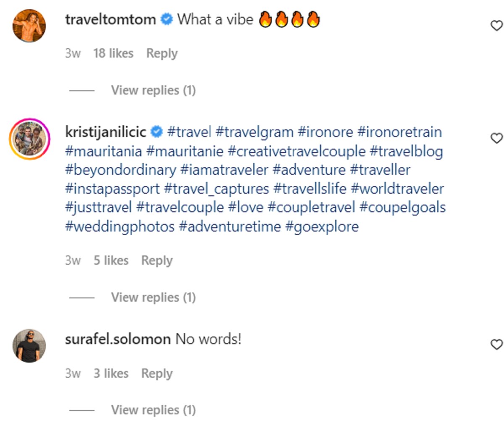Open the #weddingphotos hashtag
This screenshot has width=504, height=421.
[120, 227]
